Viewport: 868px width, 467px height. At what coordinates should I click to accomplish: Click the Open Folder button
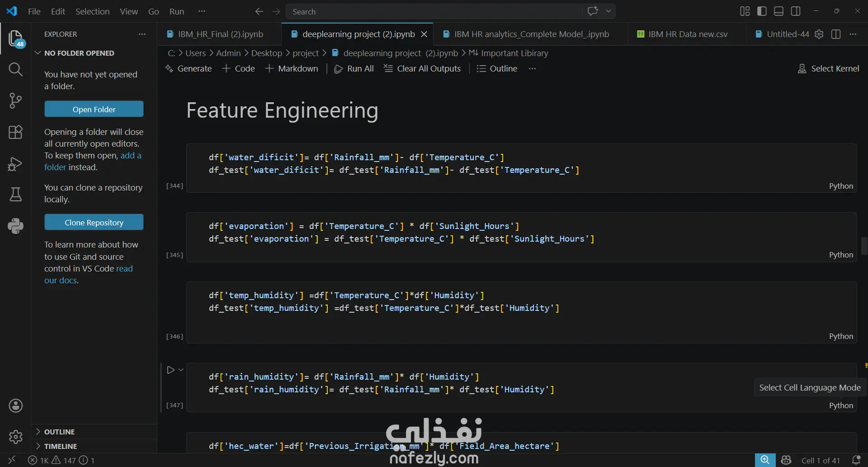(x=94, y=109)
